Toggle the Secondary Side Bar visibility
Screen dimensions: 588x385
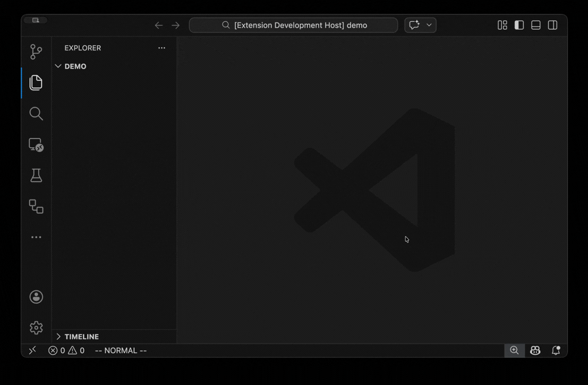[552, 24]
